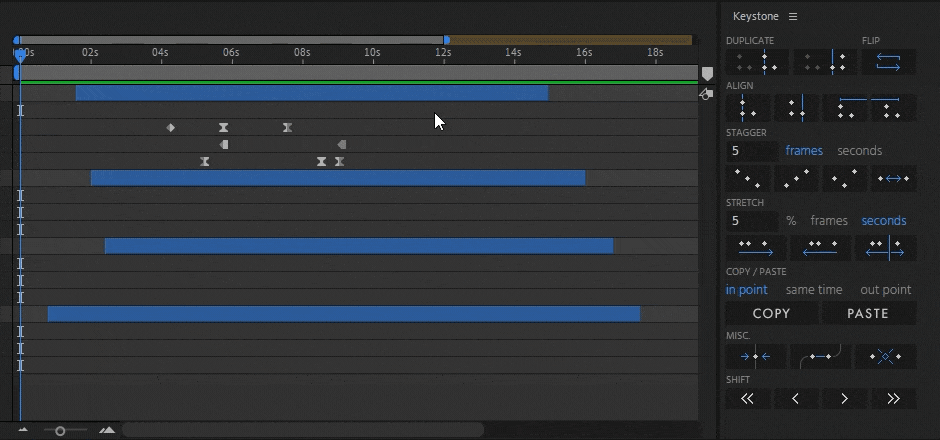
Task: Click the diamond keyframe near 04s
Action: [x=170, y=128]
